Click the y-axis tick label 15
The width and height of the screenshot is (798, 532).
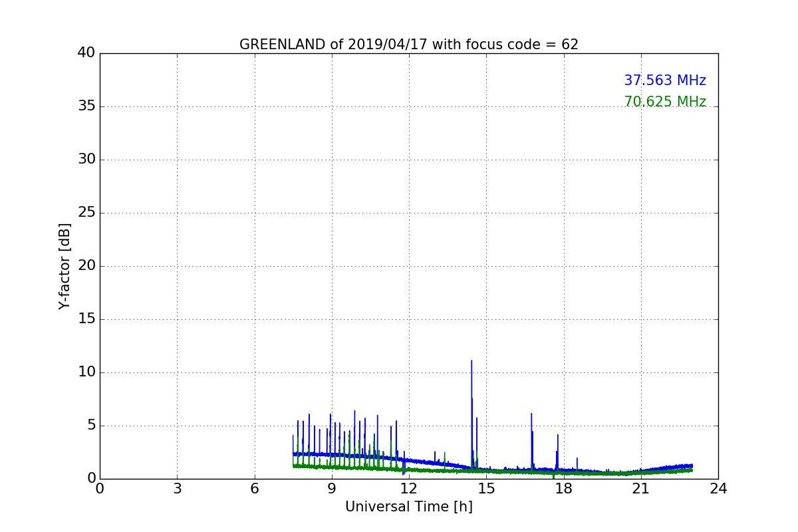pyautogui.click(x=86, y=319)
